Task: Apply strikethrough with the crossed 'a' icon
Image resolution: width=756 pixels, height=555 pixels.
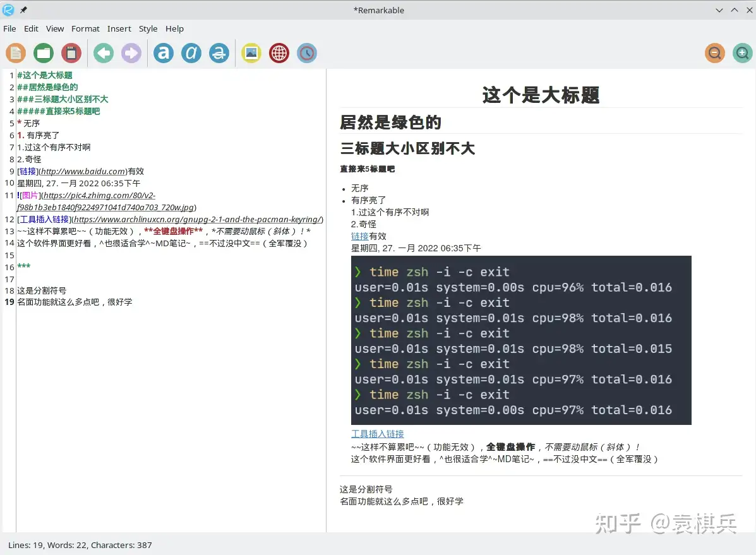Action: coord(219,53)
